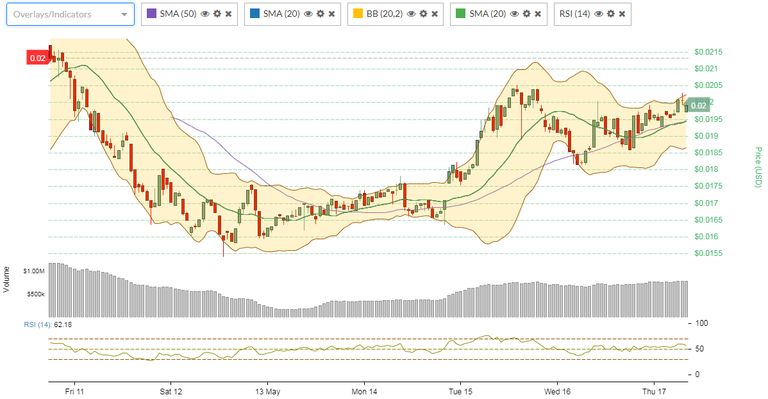
Task: Open settings gear for SMA (50)
Action: (x=217, y=14)
